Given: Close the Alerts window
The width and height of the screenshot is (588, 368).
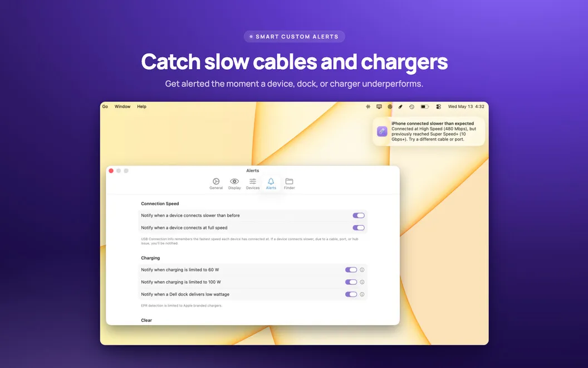Looking at the screenshot, I should pos(111,171).
